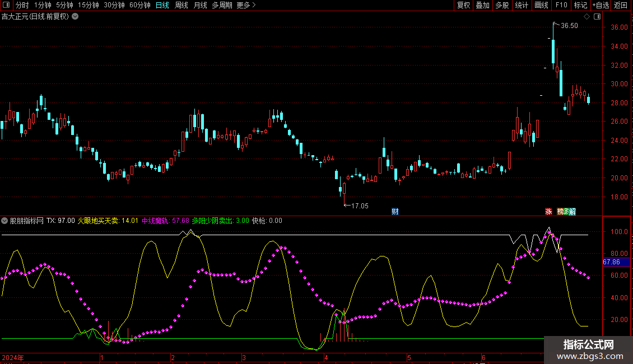Image resolution: width=633 pixels, height=364 pixels.
Task: Open F10 company information
Action: (561, 5)
